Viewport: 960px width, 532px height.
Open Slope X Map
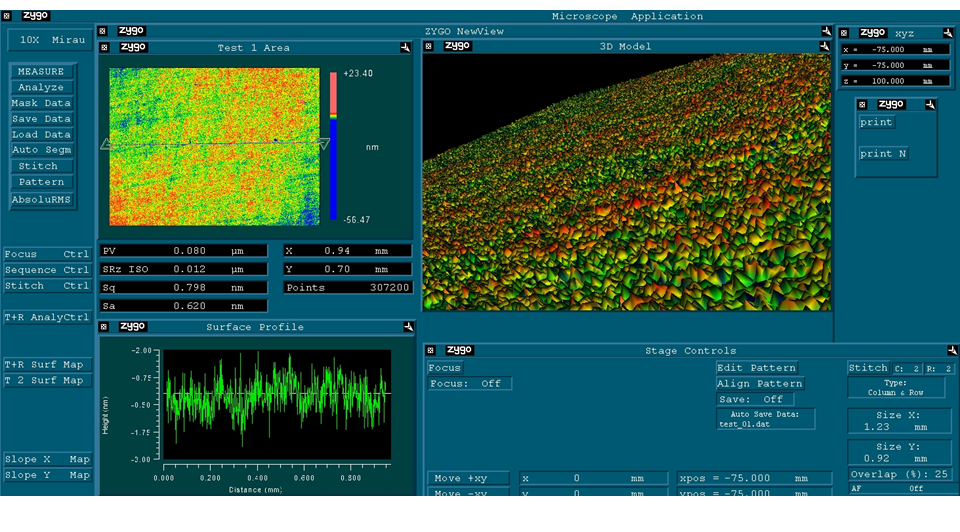(47, 459)
